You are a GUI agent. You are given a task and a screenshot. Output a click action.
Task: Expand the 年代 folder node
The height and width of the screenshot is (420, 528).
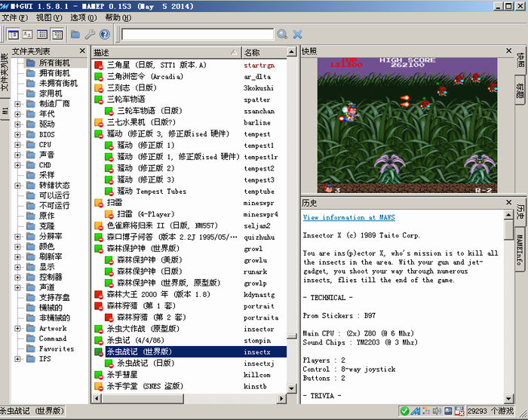click(x=17, y=114)
